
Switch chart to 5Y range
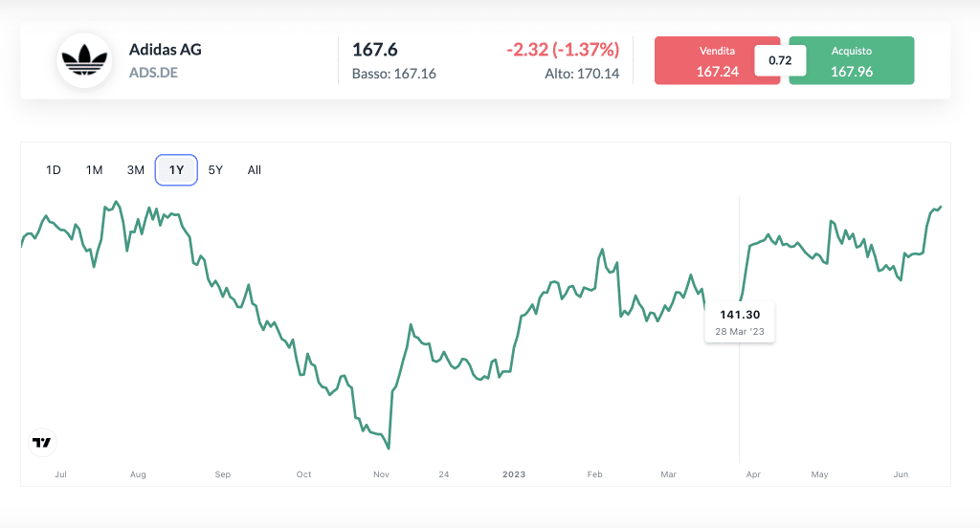coord(215,170)
